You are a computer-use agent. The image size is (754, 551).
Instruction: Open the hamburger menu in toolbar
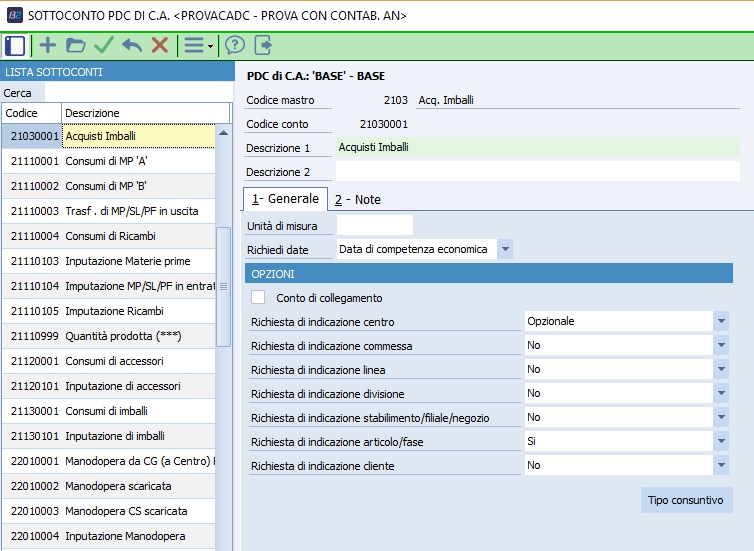196,45
